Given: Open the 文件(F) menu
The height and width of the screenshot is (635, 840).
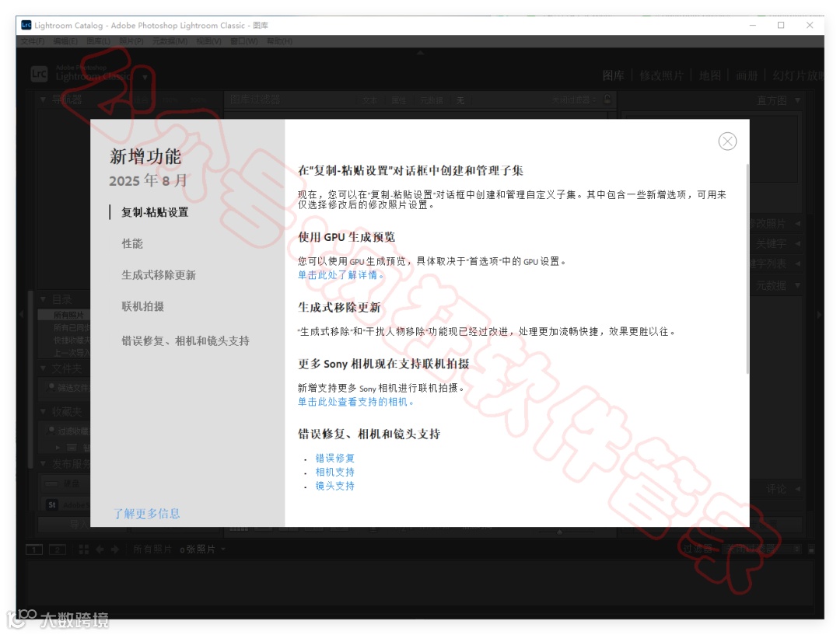Looking at the screenshot, I should 33,41.
